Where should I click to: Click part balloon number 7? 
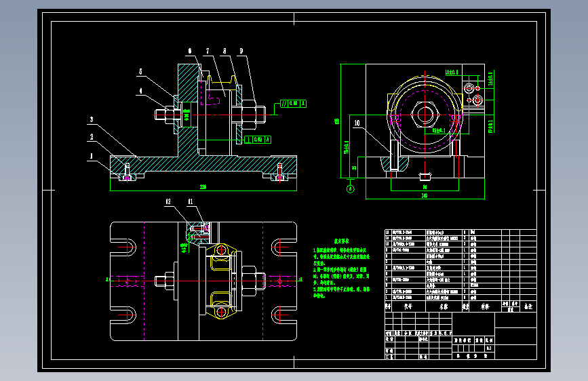[208, 51]
